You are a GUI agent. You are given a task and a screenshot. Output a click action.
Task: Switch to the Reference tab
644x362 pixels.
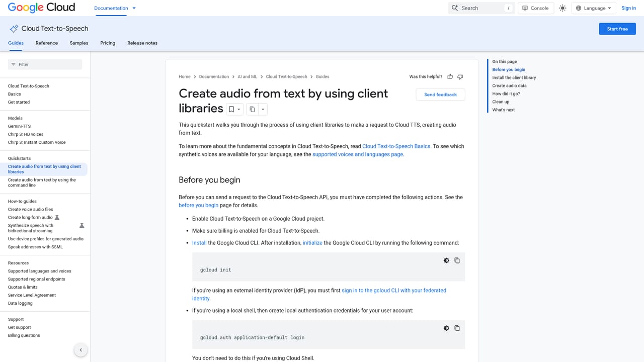tap(47, 43)
